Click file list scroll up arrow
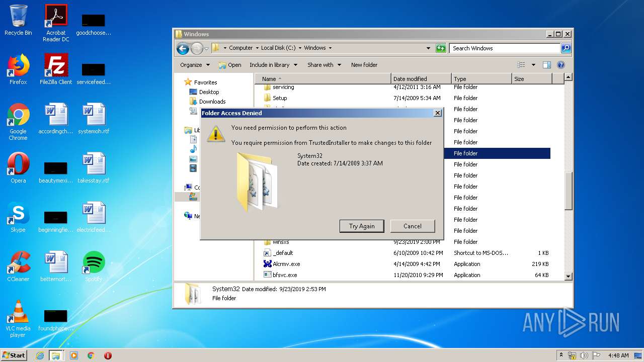644x362 pixels. pos(569,77)
